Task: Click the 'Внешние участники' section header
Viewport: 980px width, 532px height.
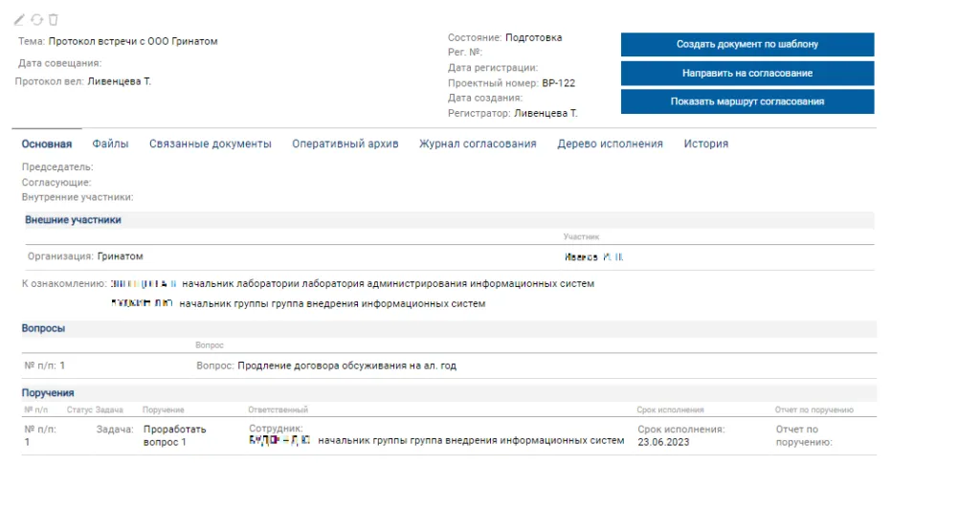Action: [x=73, y=220]
